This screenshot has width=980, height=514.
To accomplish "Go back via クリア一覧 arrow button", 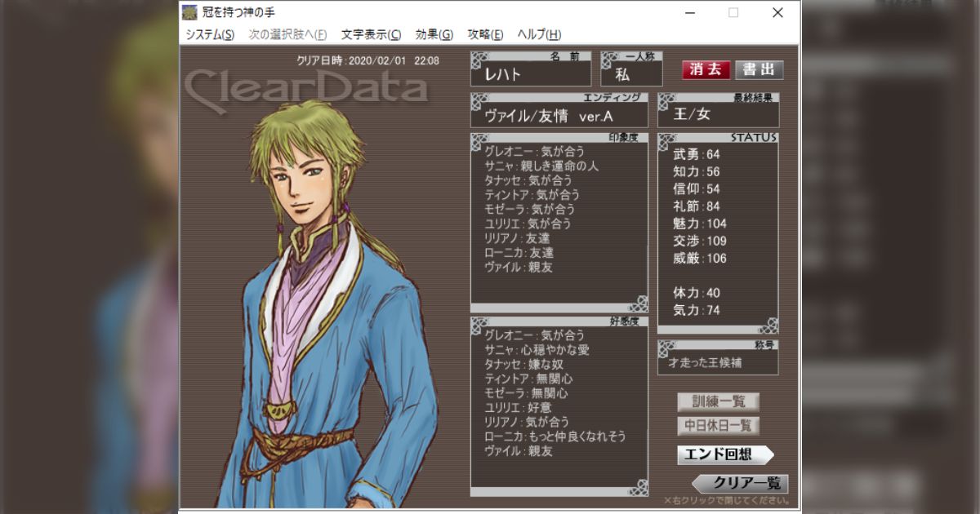I will [740, 483].
